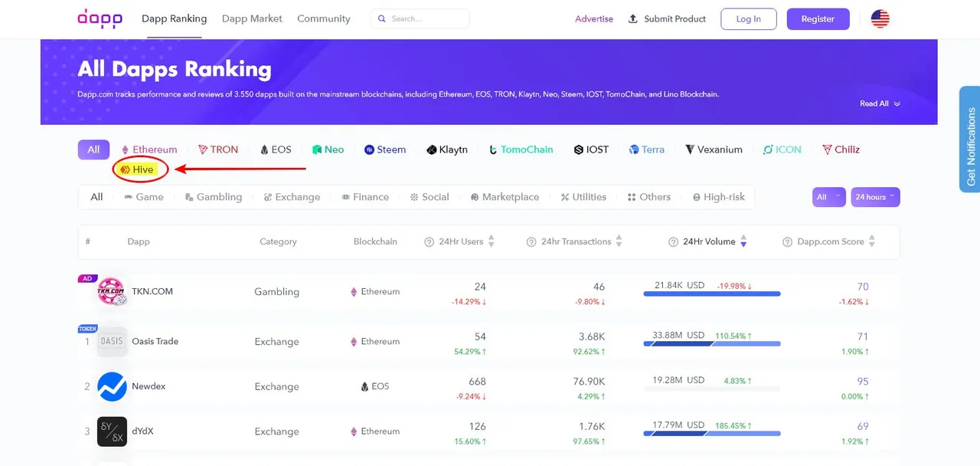
Task: Show Exchange category dapps
Action: (292, 197)
